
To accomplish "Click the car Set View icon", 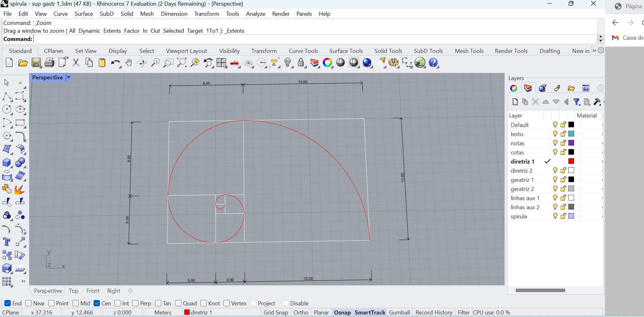I will click(234, 63).
